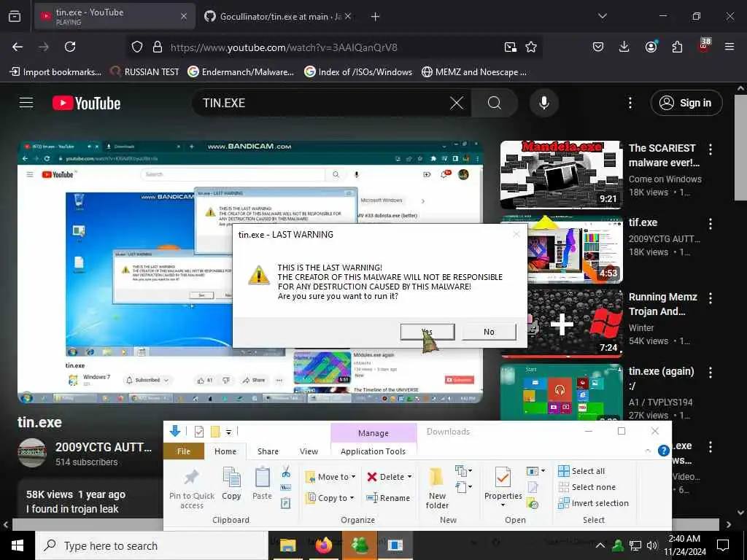The image size is (747, 560).
Task: Open Firefox tab overview icon
Action: coord(15,16)
